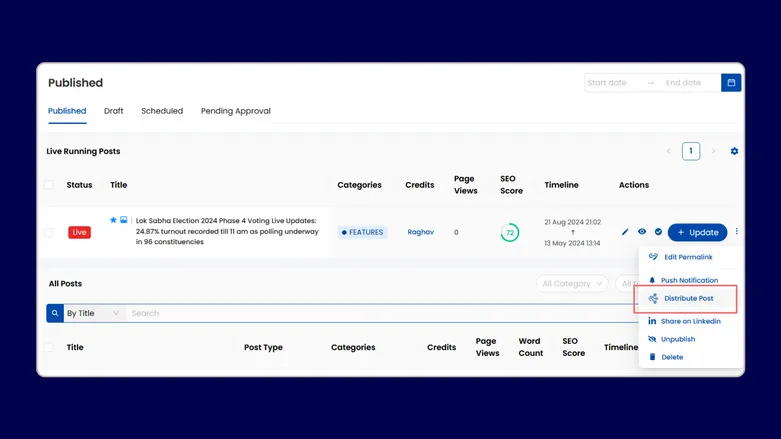The height and width of the screenshot is (439, 781).
Task: Click the Raghav credits link
Action: 420,232
